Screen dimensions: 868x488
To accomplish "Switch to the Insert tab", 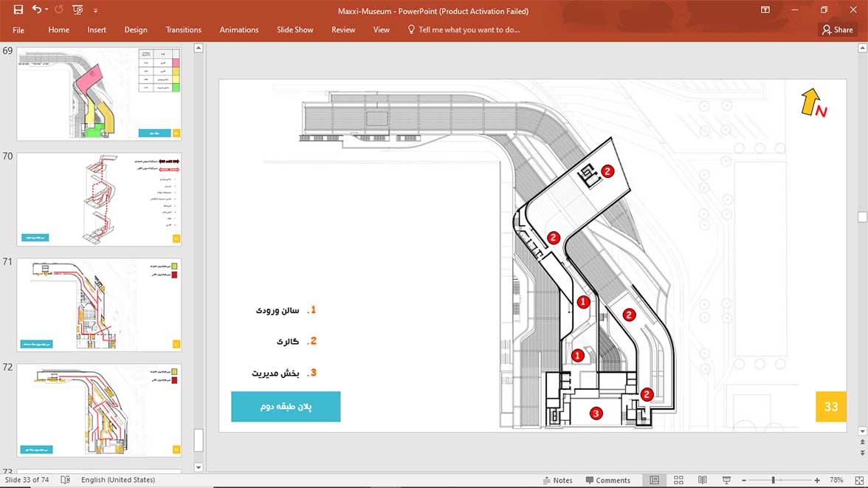I will tap(97, 30).
